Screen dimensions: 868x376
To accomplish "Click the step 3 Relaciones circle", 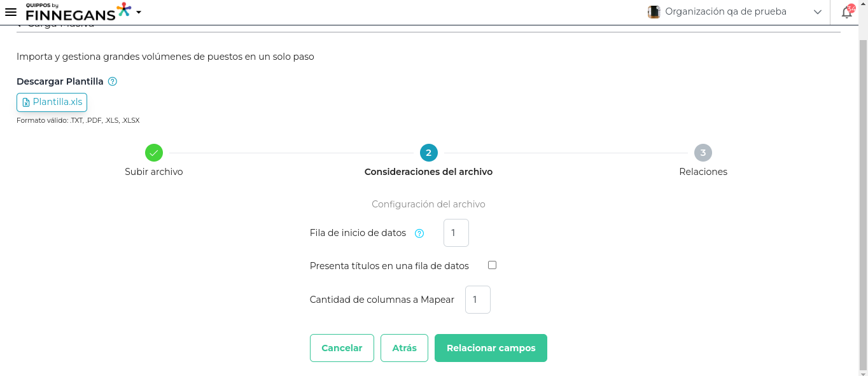I will point(703,153).
